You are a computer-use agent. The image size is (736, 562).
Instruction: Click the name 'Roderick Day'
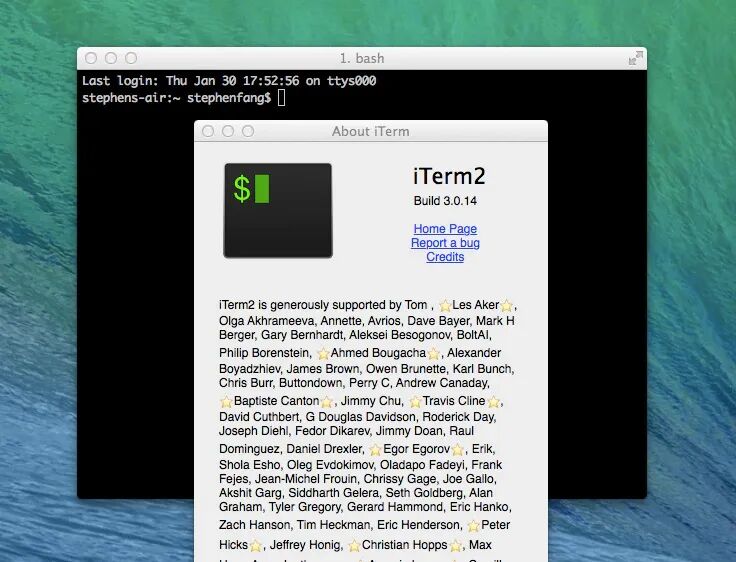(x=458, y=417)
